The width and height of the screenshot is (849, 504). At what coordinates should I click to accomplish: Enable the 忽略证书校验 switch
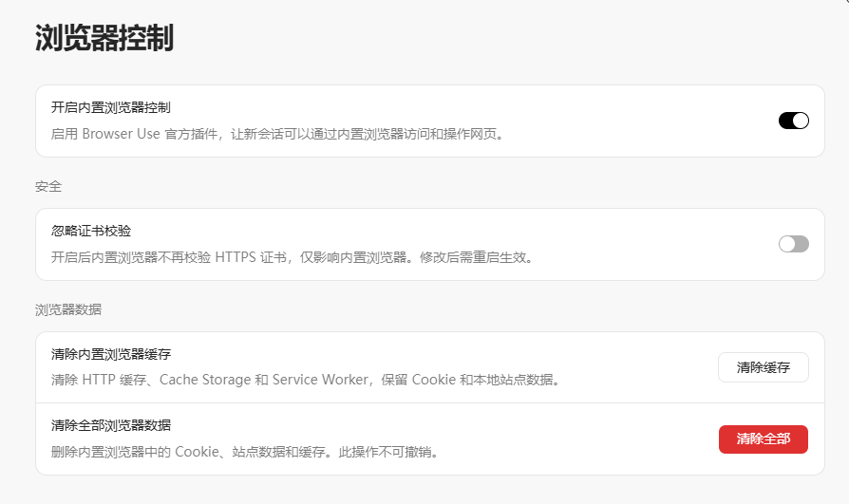coord(794,244)
